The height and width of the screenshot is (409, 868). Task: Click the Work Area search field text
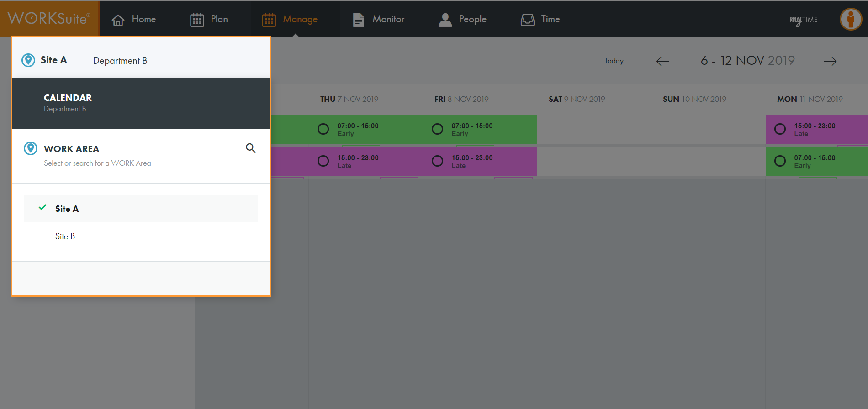pyautogui.click(x=97, y=163)
